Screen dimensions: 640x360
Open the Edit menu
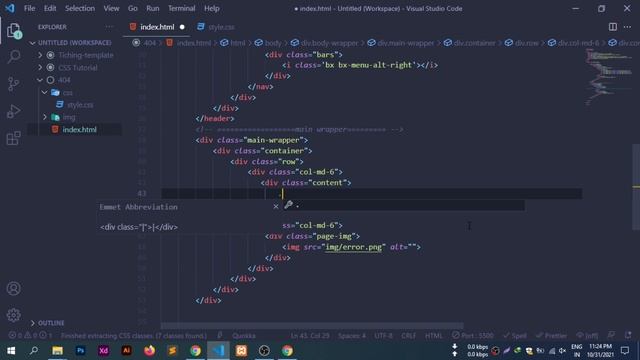pyautogui.click(x=50, y=8)
